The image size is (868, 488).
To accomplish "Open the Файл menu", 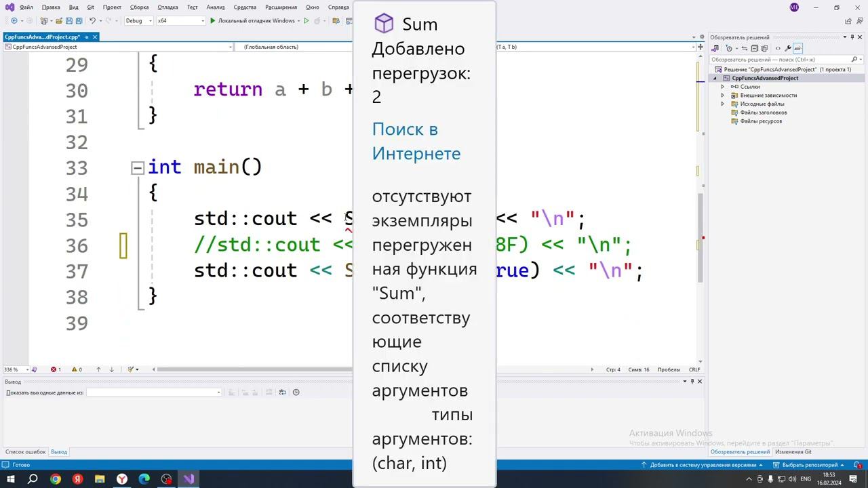I will point(26,7).
